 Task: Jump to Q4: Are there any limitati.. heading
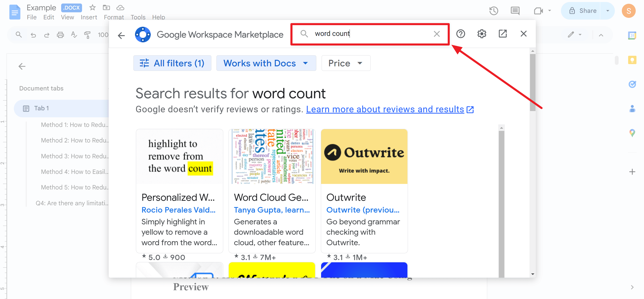click(x=72, y=203)
